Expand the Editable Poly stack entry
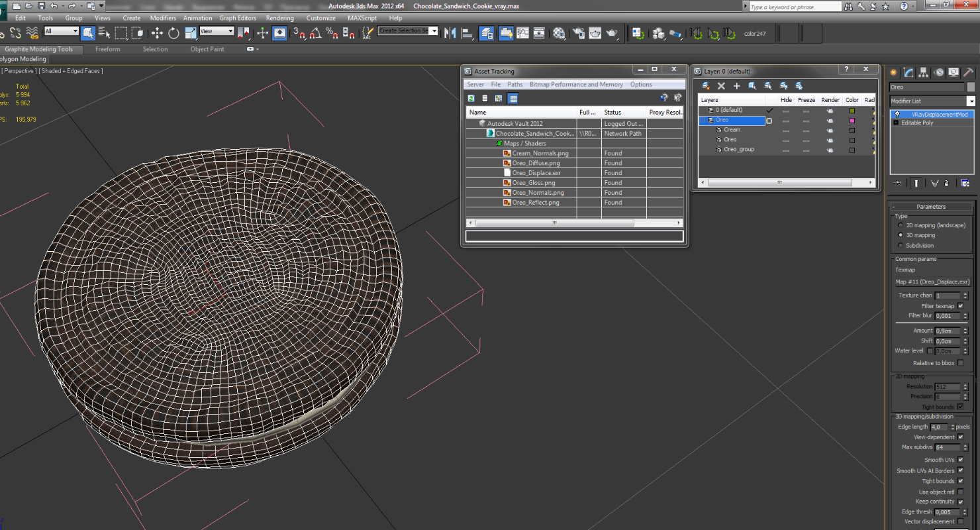 pyautogui.click(x=896, y=123)
